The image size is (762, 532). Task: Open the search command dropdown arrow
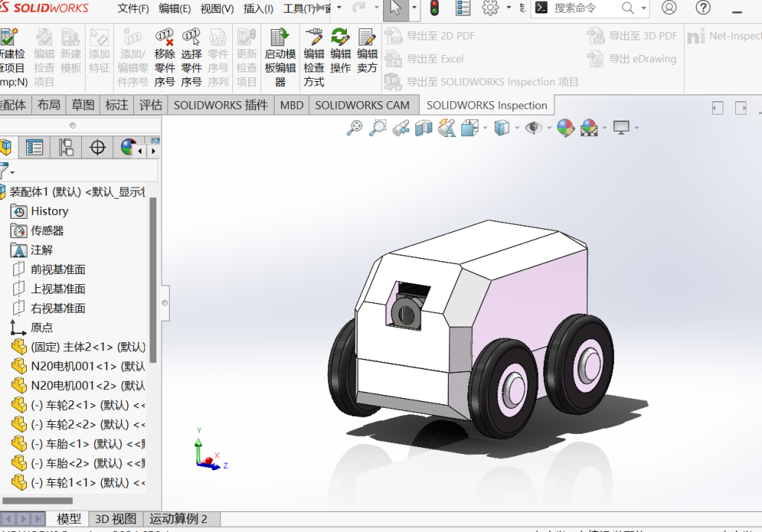click(644, 8)
